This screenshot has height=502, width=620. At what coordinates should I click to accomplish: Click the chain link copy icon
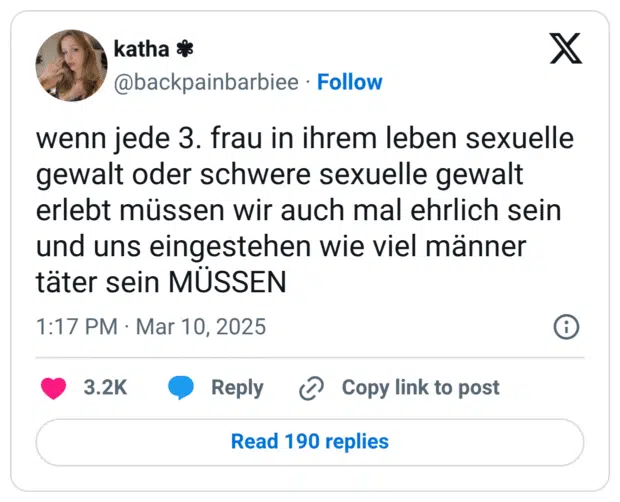pyautogui.click(x=312, y=388)
